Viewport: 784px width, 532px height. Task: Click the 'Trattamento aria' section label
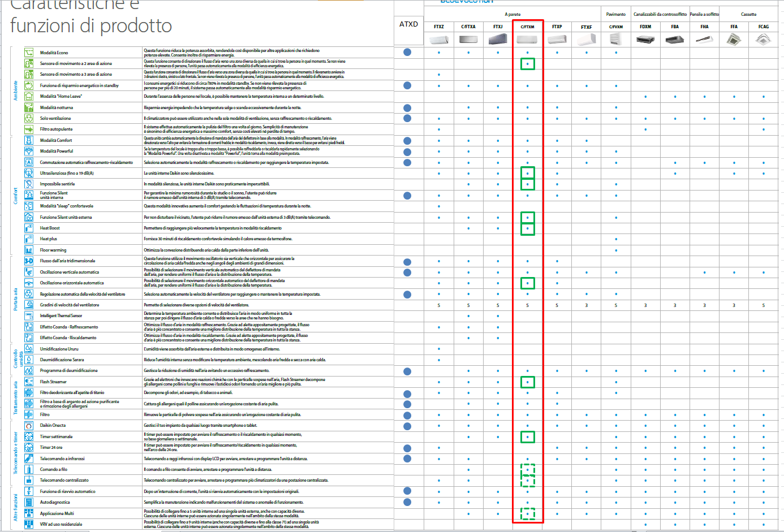click(x=16, y=398)
